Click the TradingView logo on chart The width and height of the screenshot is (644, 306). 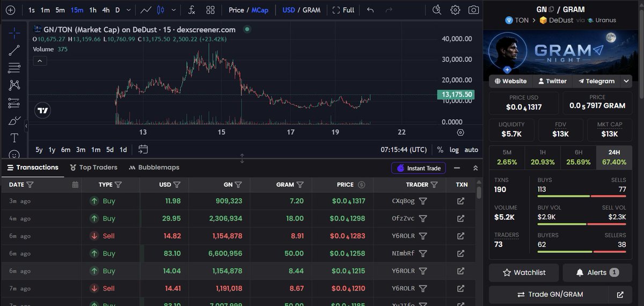pyautogui.click(x=43, y=111)
